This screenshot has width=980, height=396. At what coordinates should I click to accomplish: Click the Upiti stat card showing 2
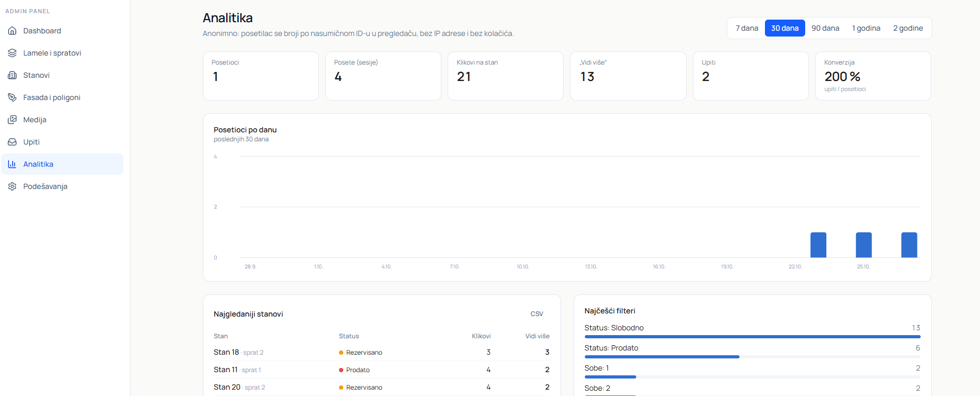click(x=751, y=76)
